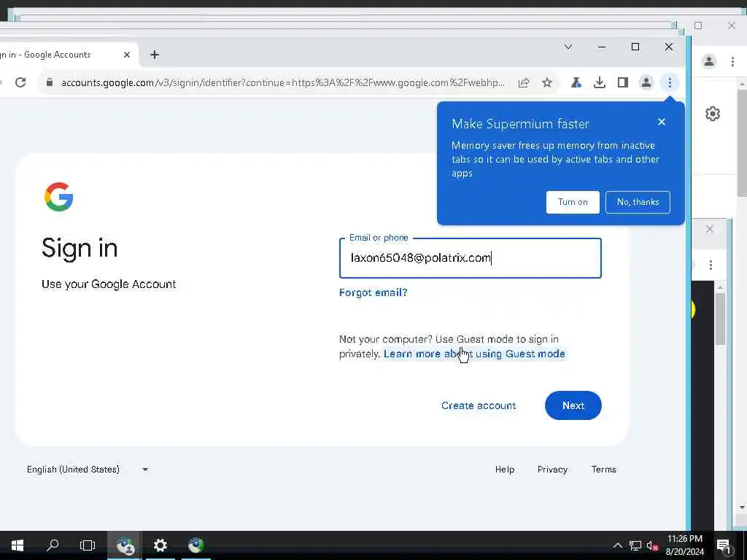Decline with No, thanks button

(638, 202)
